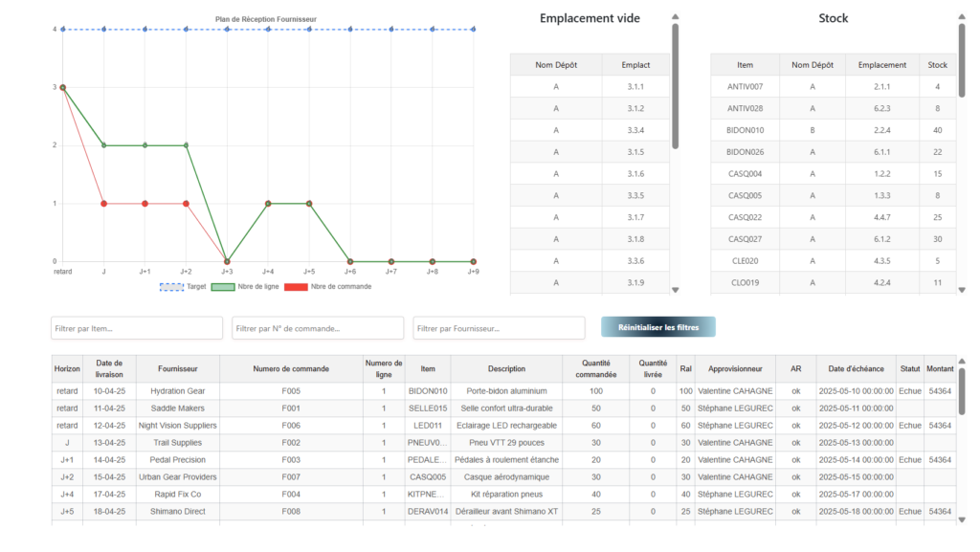Click the Date de livraison column header
This screenshot has height=552, width=980.
coord(109,368)
